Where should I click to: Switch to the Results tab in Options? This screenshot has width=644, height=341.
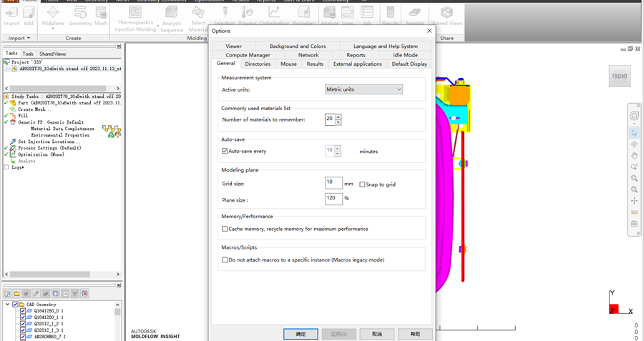pyautogui.click(x=315, y=64)
